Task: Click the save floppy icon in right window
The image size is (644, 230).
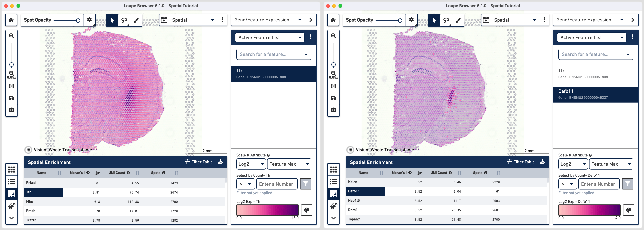Action: click(334, 98)
